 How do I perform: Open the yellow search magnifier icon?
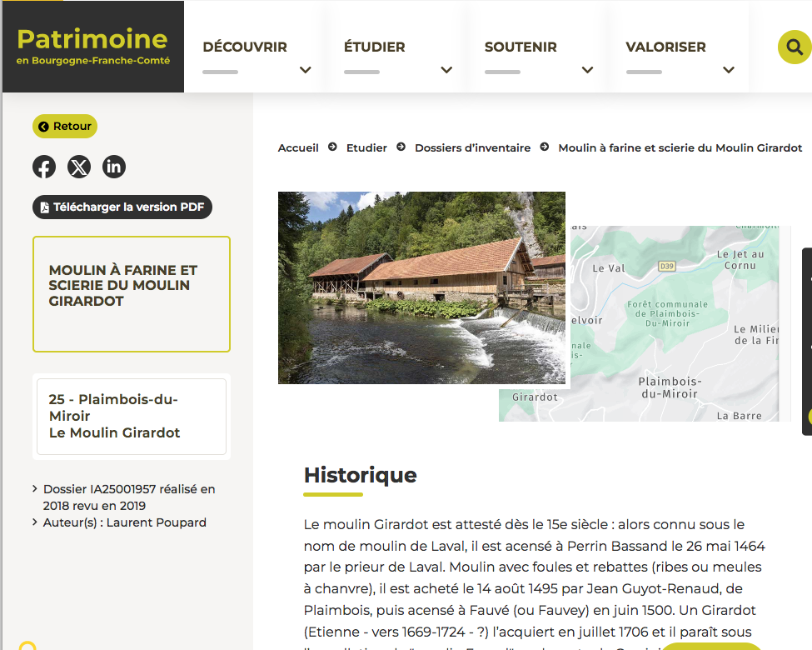pyautogui.click(x=795, y=47)
